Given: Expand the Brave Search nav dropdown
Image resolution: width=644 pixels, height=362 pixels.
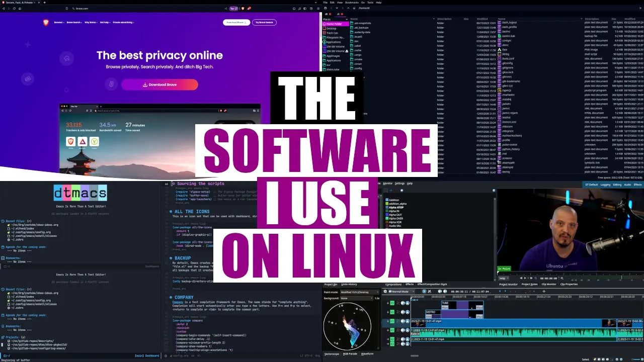Looking at the screenshot, I should (x=74, y=23).
